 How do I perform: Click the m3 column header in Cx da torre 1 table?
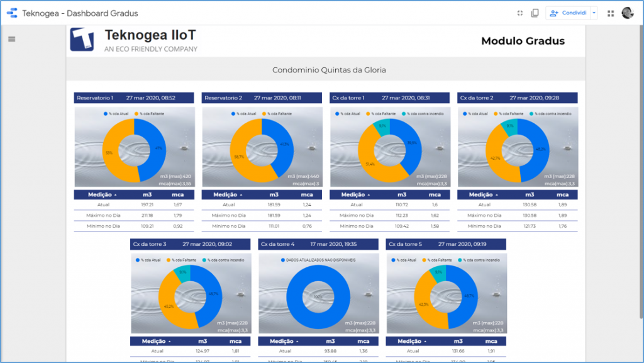[x=402, y=194]
